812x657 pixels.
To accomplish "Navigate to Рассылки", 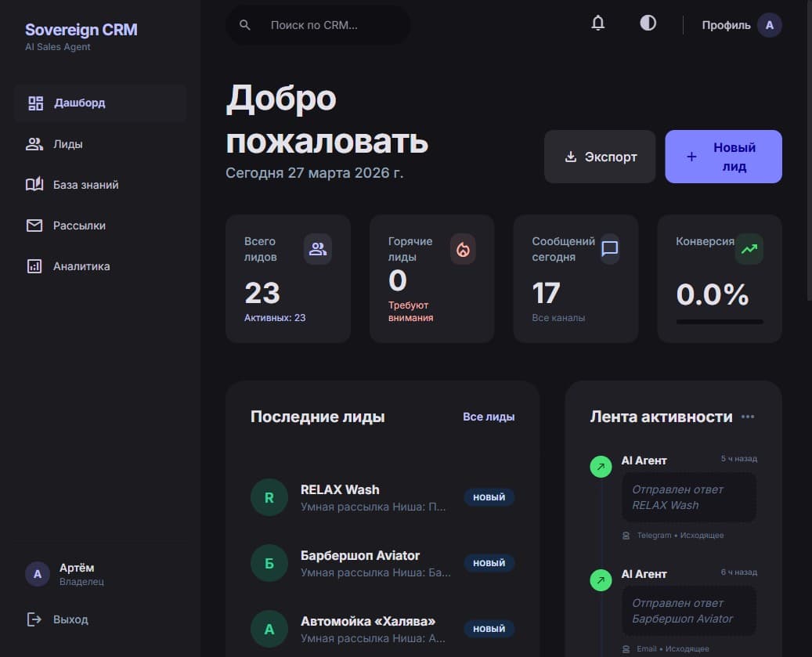I will 100,226.
